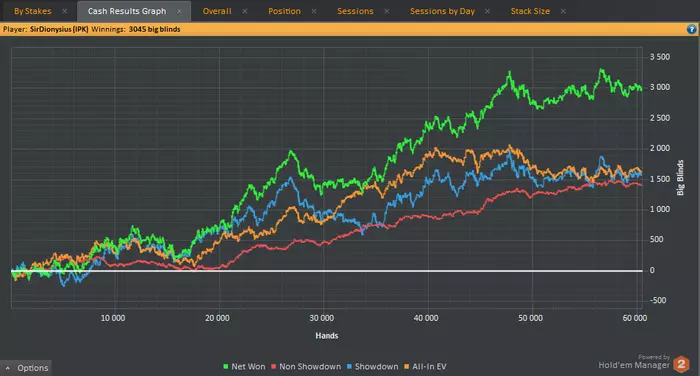The height and width of the screenshot is (376, 700).
Task: Expand the Options panel
Action: click(26, 368)
